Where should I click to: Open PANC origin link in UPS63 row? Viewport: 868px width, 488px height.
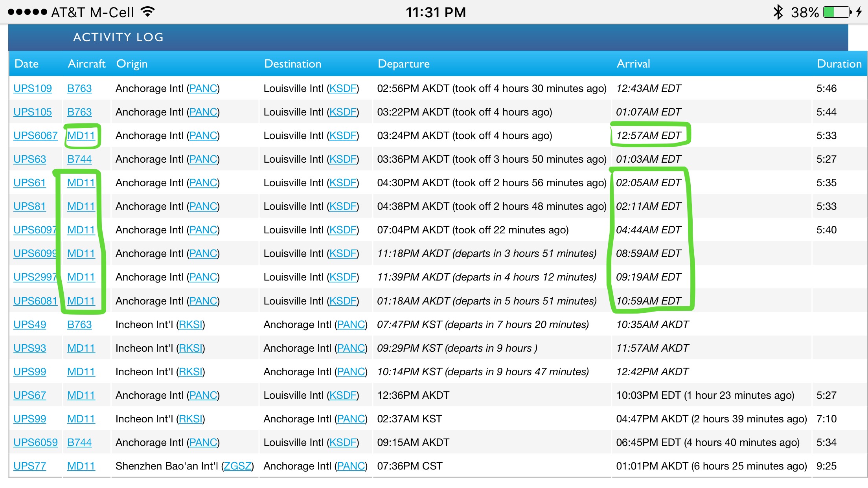tap(203, 159)
